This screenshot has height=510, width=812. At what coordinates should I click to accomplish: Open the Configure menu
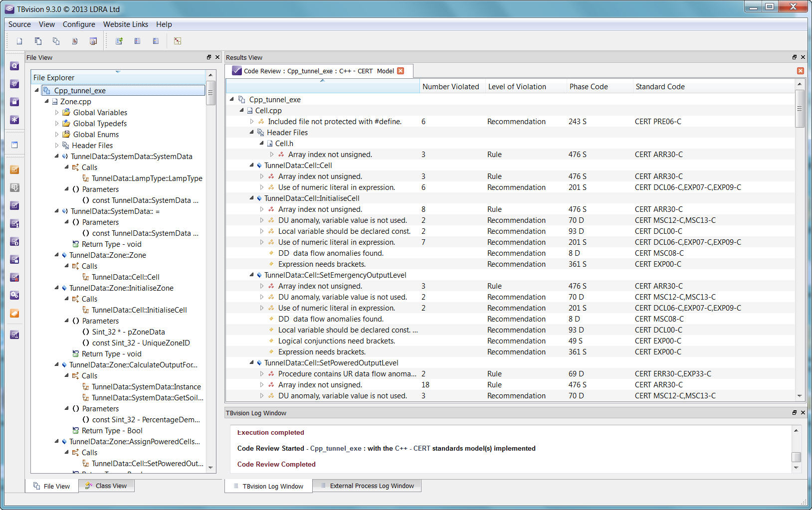pos(79,24)
